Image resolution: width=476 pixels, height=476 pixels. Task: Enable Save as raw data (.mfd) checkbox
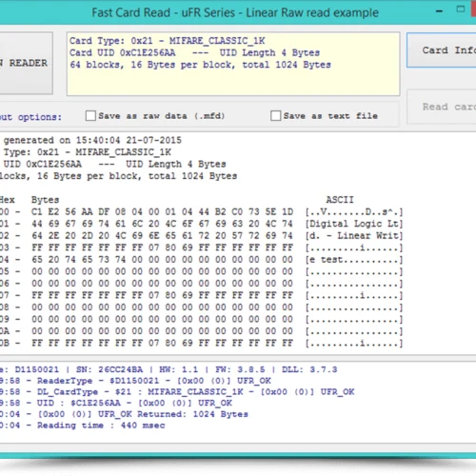[x=90, y=116]
